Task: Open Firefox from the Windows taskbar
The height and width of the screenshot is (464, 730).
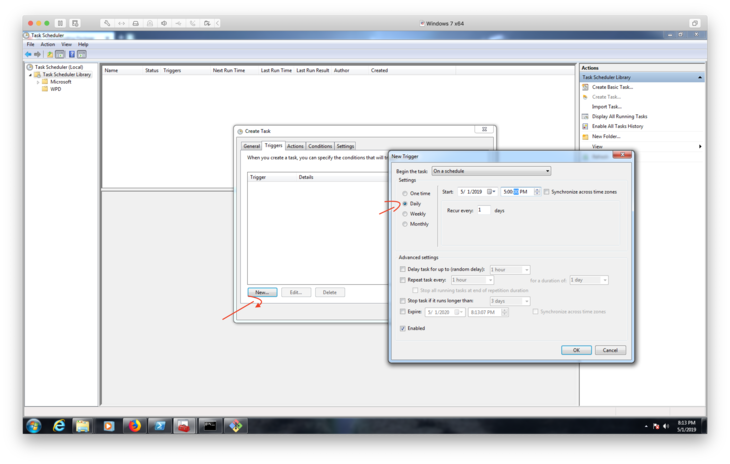Action: (133, 425)
